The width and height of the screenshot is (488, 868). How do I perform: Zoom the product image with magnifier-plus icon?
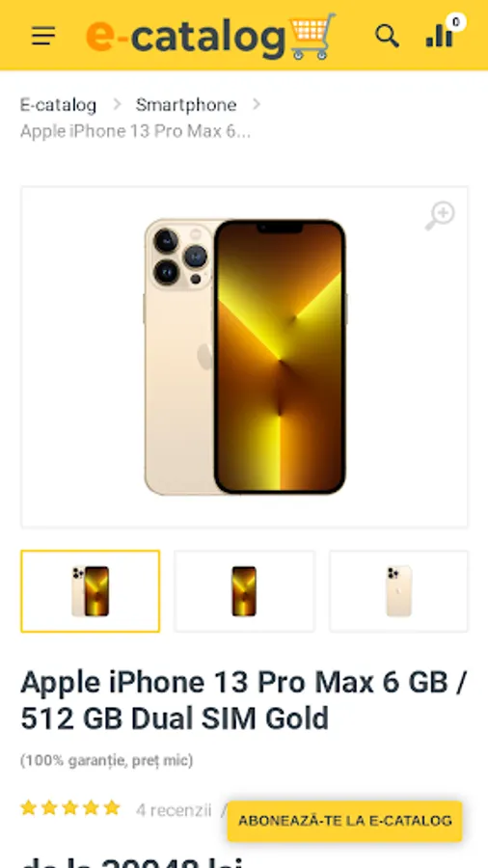point(440,216)
